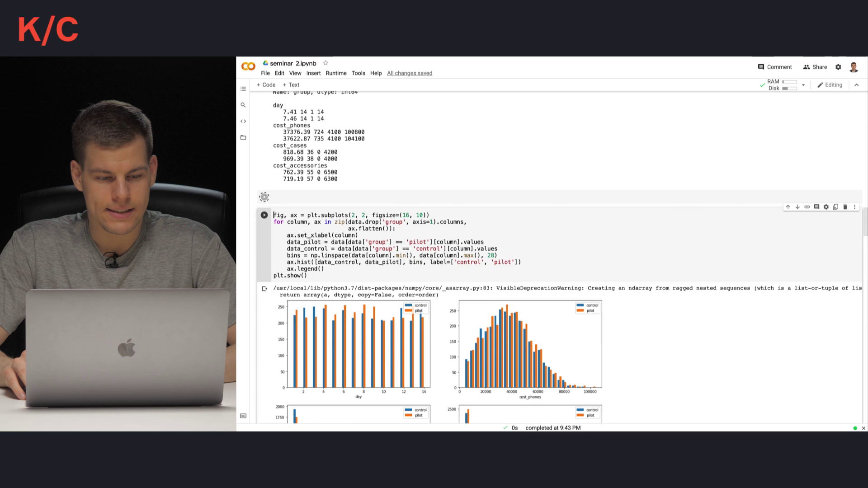Expand the RAM Disk runtime dropdown
868x488 pixels.
803,85
